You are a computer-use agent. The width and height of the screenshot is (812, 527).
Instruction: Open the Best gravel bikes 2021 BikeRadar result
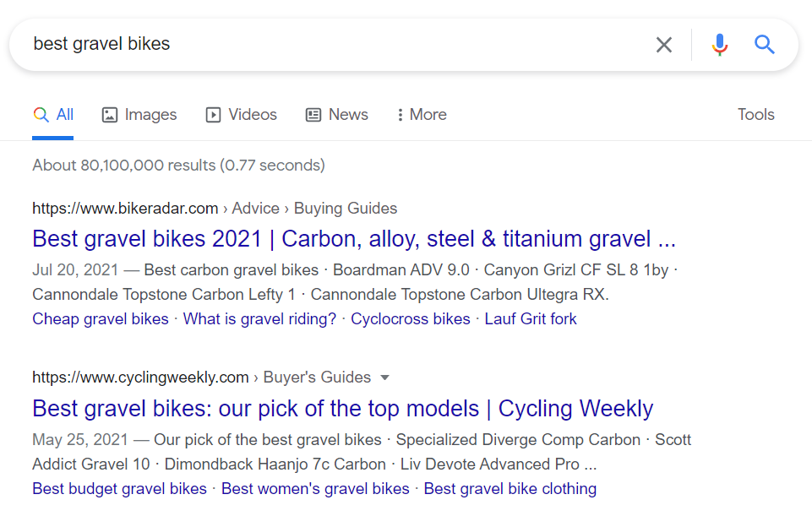coord(354,239)
